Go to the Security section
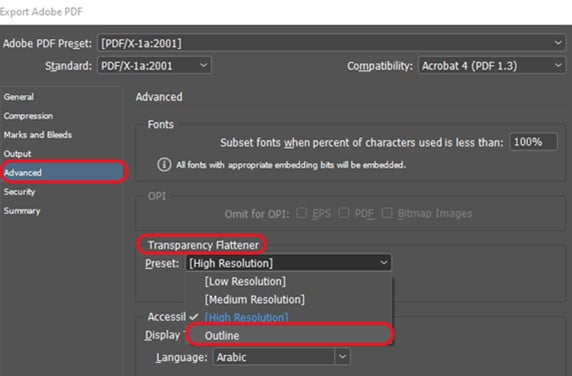This screenshot has height=376, width=572. click(20, 192)
